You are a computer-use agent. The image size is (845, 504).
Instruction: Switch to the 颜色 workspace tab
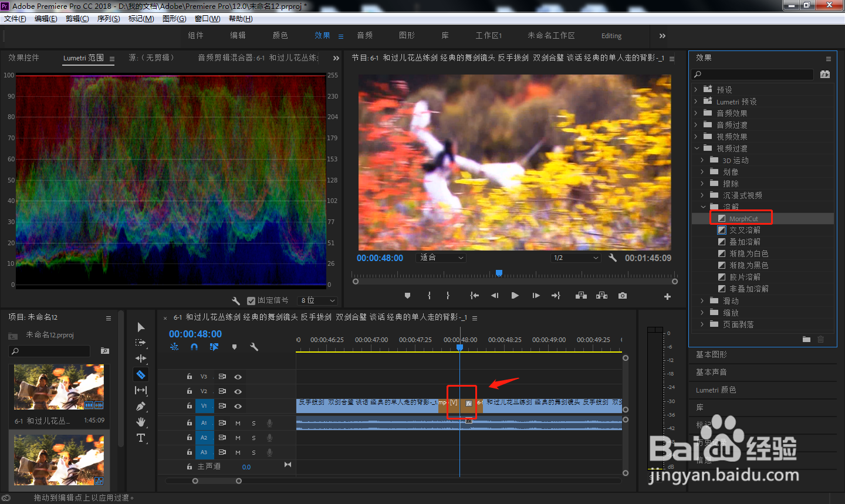tap(280, 36)
